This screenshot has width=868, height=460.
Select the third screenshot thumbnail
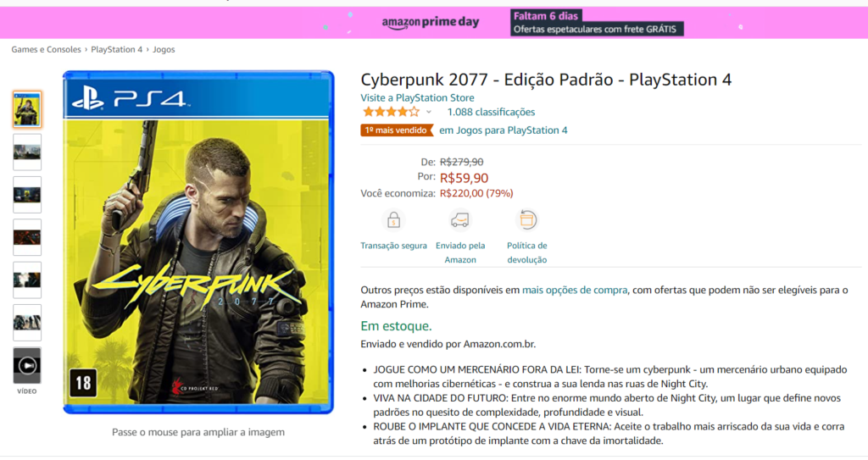[x=27, y=195]
